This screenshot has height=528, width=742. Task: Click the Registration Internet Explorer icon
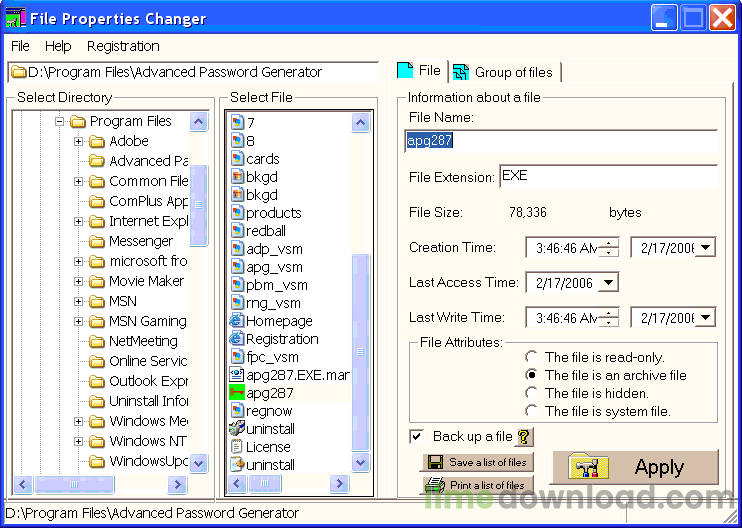[237, 339]
